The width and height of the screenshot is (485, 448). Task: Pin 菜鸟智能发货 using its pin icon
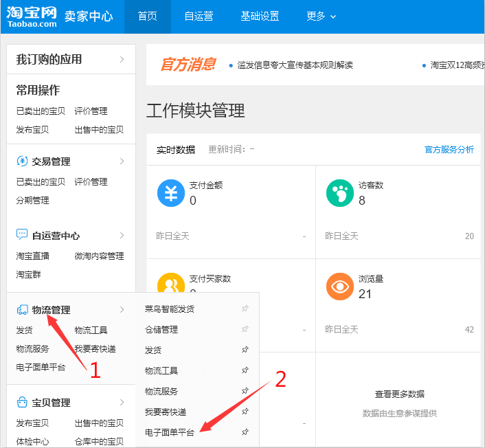click(x=245, y=309)
